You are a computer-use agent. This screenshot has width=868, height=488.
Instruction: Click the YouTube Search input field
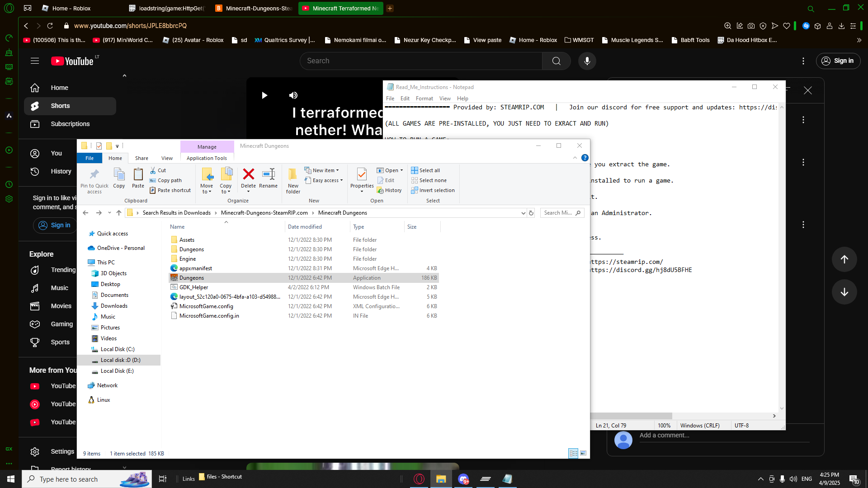421,61
